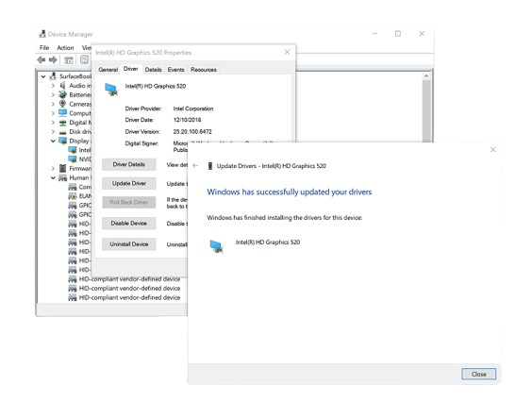Image resolution: width=532 pixels, height=418 pixels.
Task: Switch to the Resources tab
Action: tap(204, 70)
